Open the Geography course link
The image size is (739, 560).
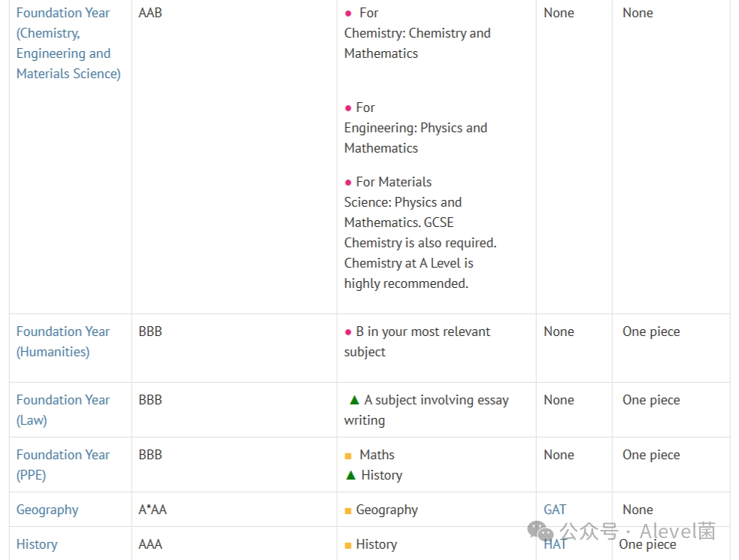(x=47, y=510)
